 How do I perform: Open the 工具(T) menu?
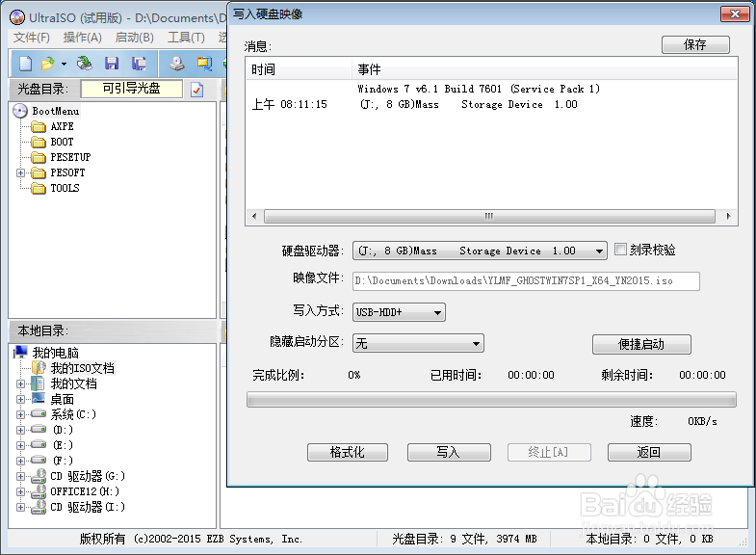[x=186, y=38]
